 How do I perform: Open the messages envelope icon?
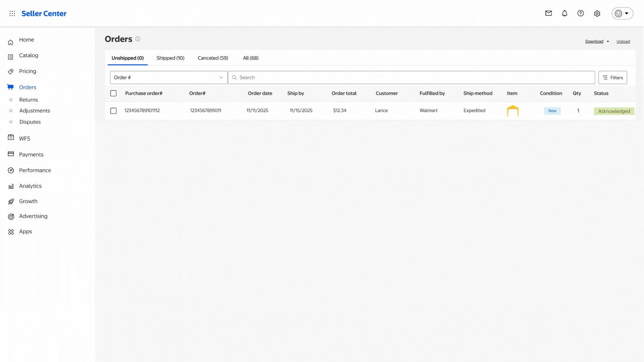click(x=548, y=13)
